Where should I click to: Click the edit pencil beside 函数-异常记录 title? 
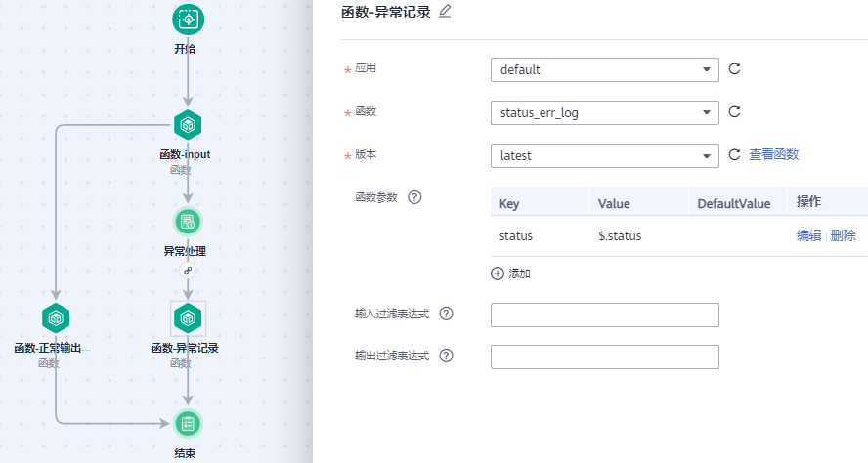click(x=446, y=12)
